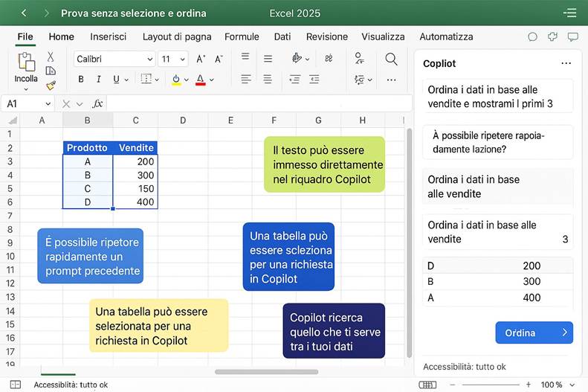588x392 pixels.
Task: Toggle italic formatting I
Action: pos(99,79)
